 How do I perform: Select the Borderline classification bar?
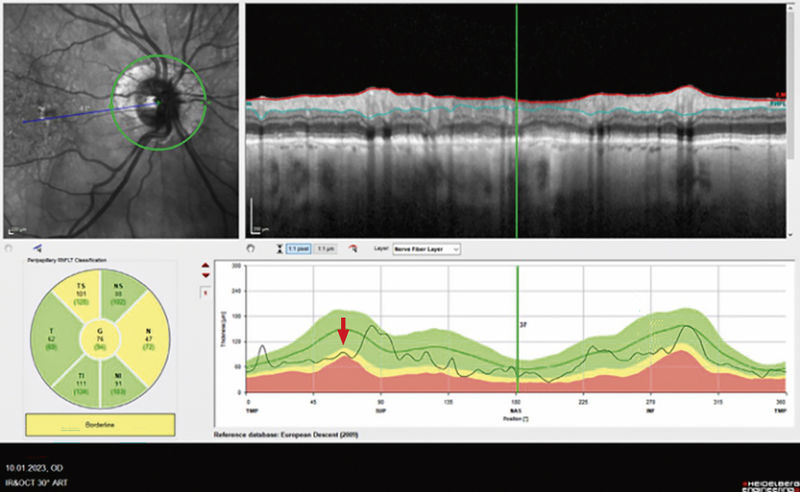click(100, 423)
